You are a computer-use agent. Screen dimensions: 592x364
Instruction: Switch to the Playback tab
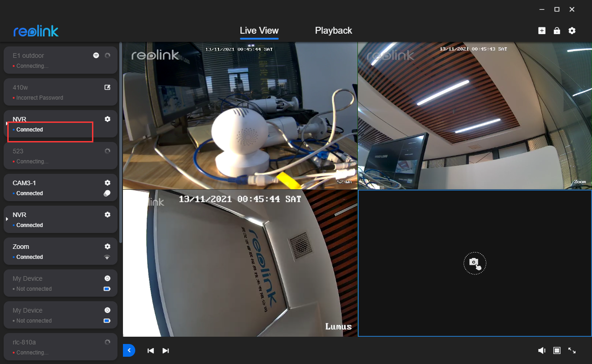pos(333,30)
